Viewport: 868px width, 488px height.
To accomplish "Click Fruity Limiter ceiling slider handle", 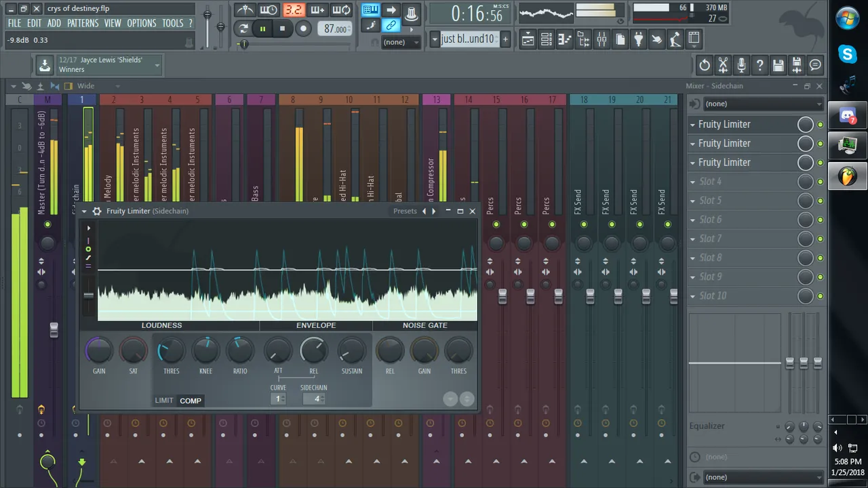I will 88,296.
